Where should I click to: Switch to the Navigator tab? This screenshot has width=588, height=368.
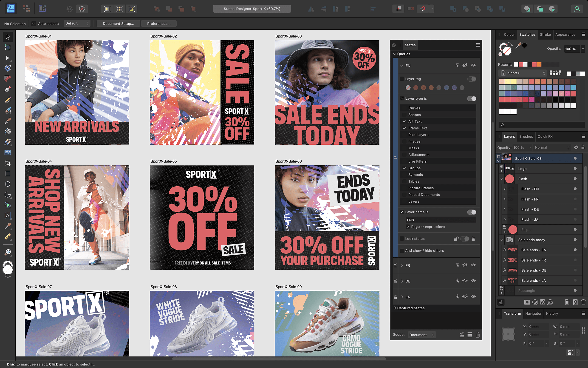coord(533,313)
